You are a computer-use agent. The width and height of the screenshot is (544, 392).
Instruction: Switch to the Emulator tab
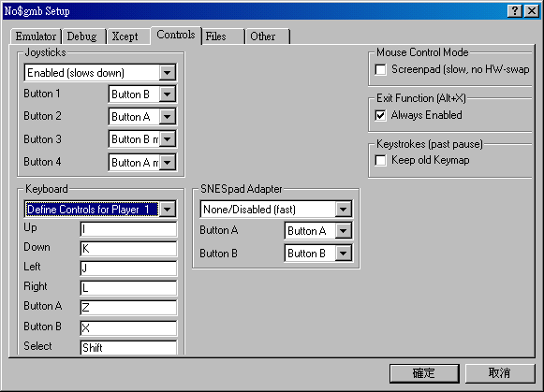click(x=36, y=36)
